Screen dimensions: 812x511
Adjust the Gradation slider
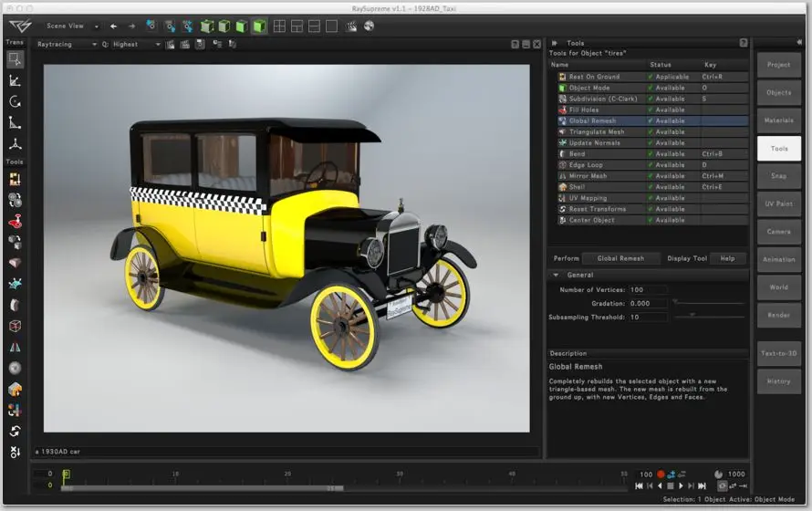708,303
